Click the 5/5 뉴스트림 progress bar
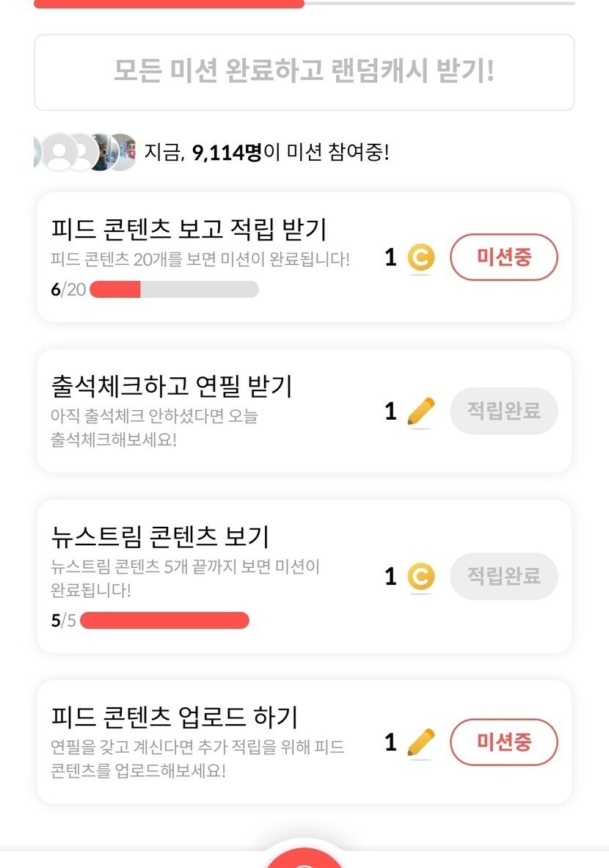This screenshot has height=868, width=609. [164, 621]
